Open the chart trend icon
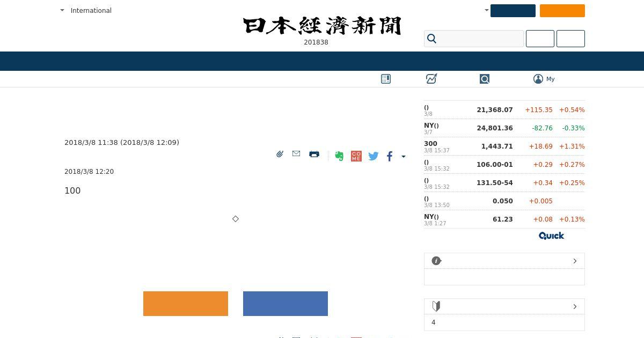The height and width of the screenshot is (338, 644). point(431,79)
